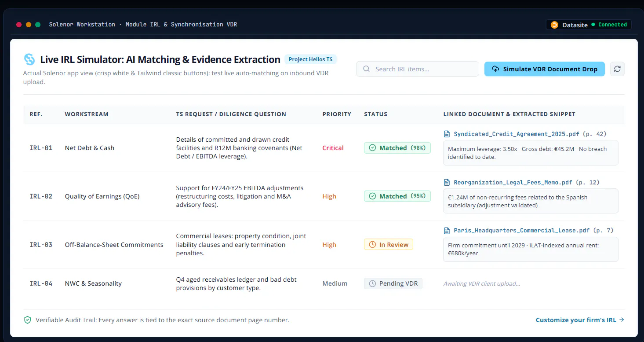This screenshot has width=644, height=342.
Task: Click the Datasite Connected status badge
Action: coord(589,25)
